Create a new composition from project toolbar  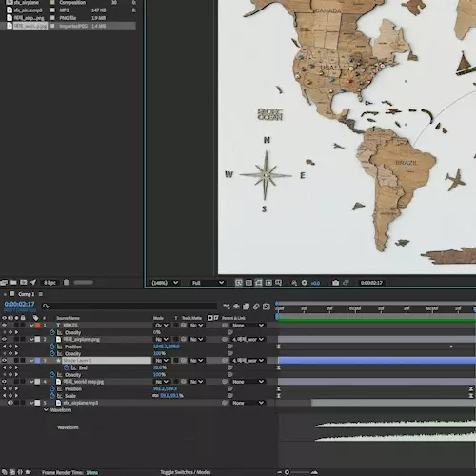point(24,282)
